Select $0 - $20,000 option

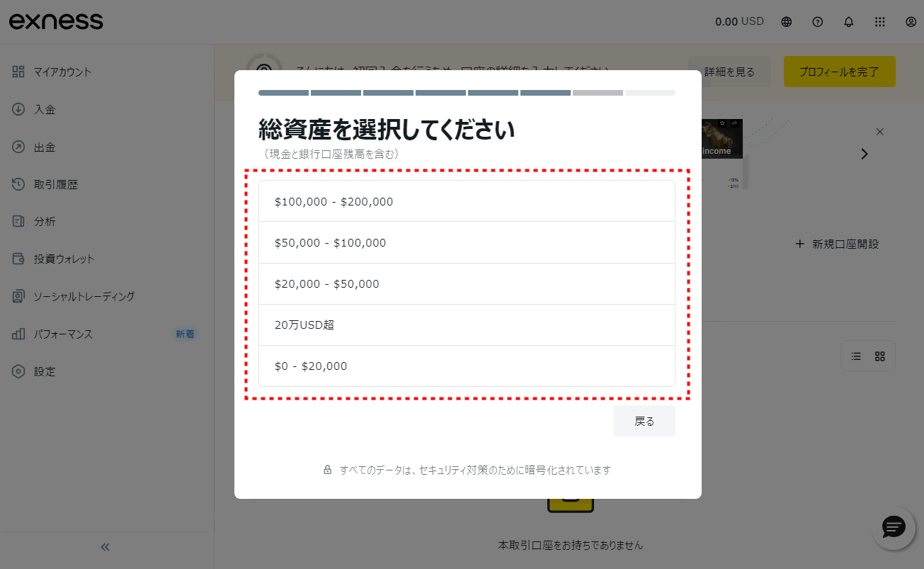(x=467, y=366)
